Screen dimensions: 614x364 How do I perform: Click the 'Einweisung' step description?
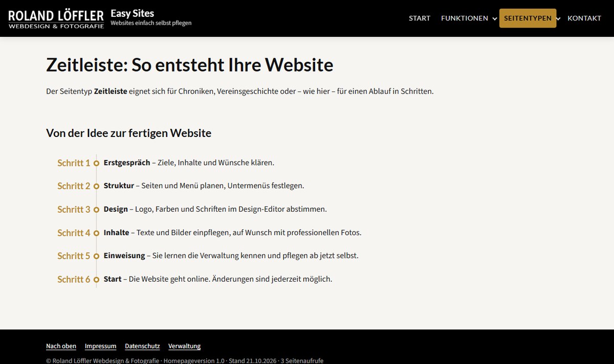point(231,256)
